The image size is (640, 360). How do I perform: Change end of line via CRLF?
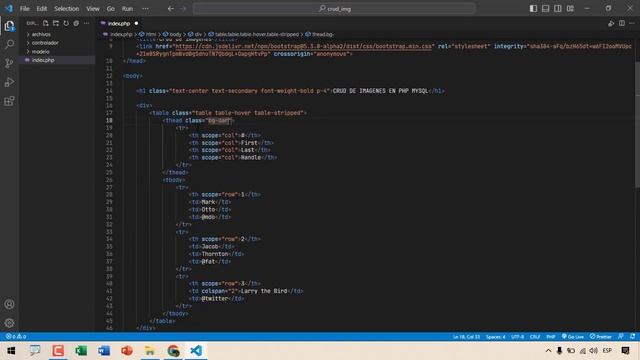click(535, 337)
